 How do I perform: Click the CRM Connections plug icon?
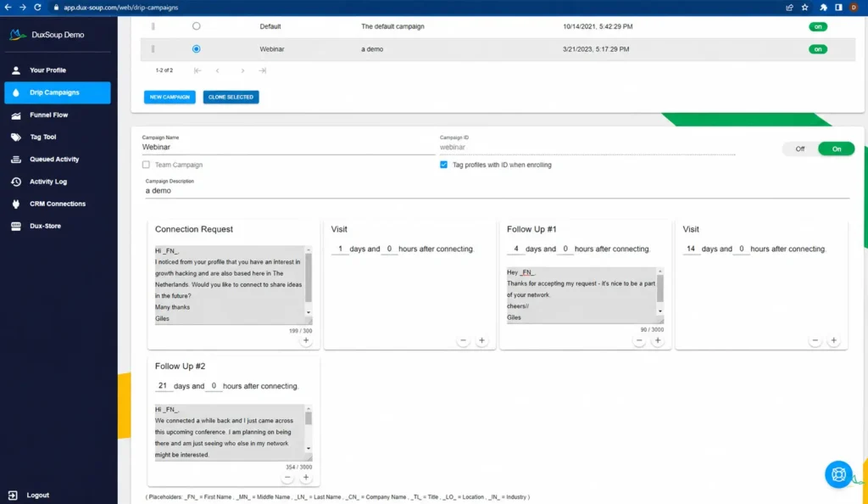(x=16, y=204)
